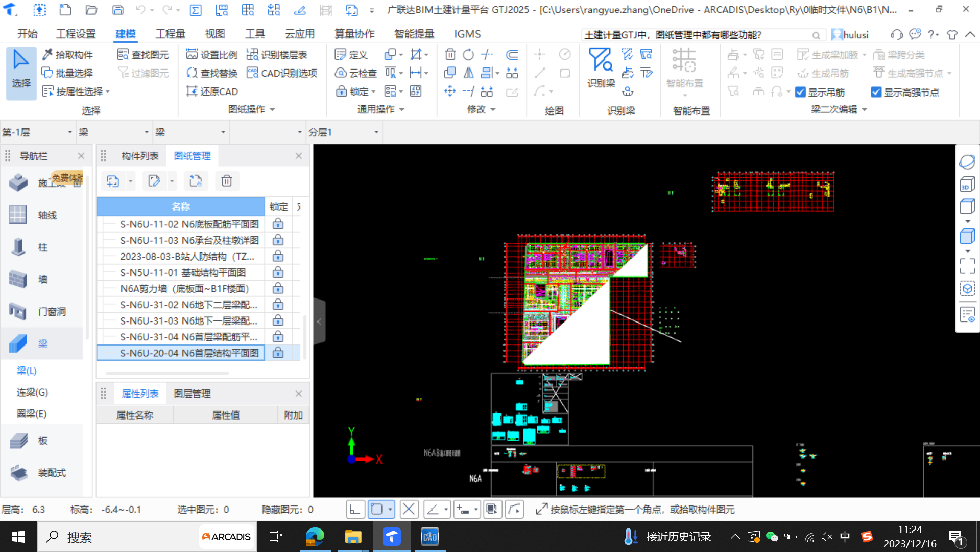The image size is (980, 552).
Task: Open the 工程设置 ribbon tab
Action: click(76, 34)
